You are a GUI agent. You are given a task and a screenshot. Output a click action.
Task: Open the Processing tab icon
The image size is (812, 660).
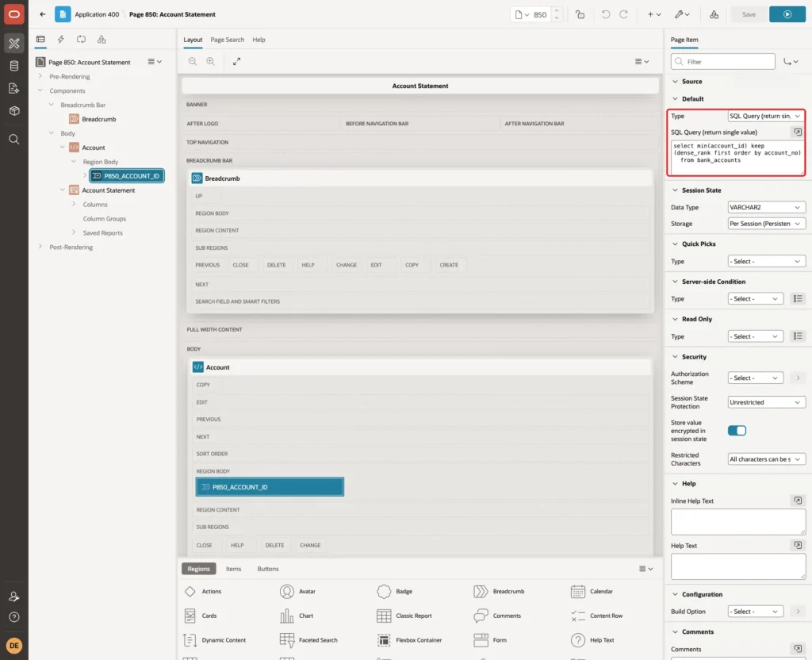click(x=81, y=40)
